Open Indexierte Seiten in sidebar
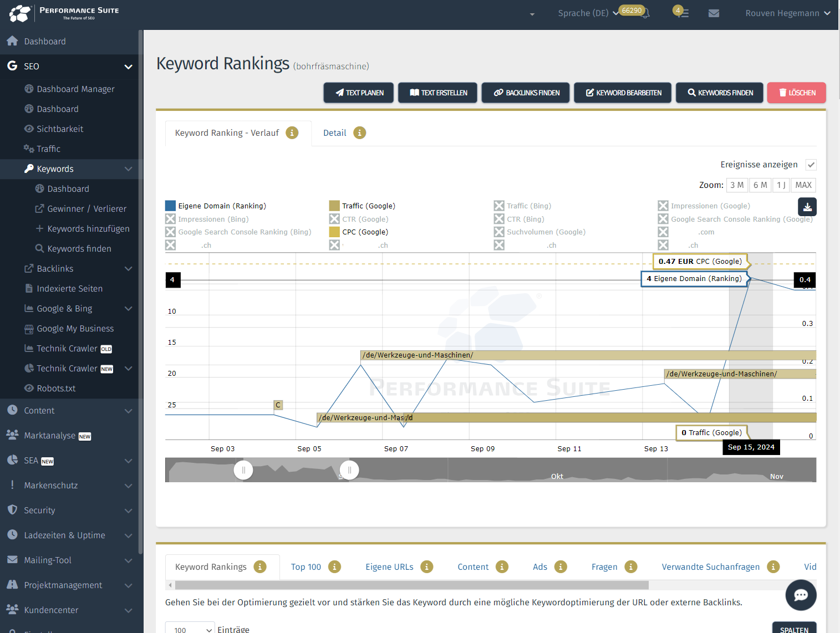 [x=69, y=289]
